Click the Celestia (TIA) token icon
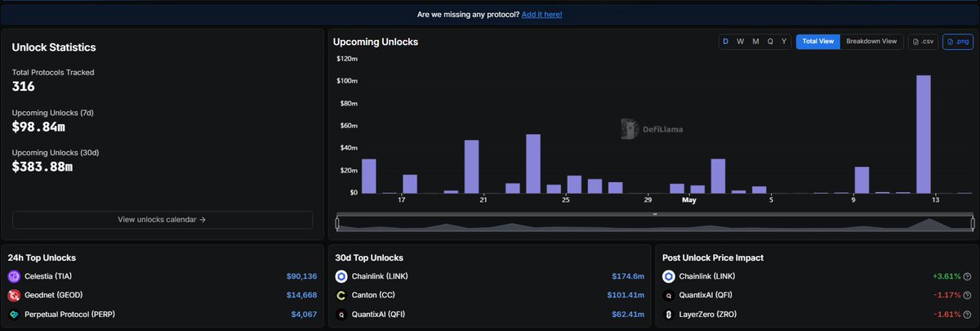This screenshot has width=980, height=331. click(14, 276)
